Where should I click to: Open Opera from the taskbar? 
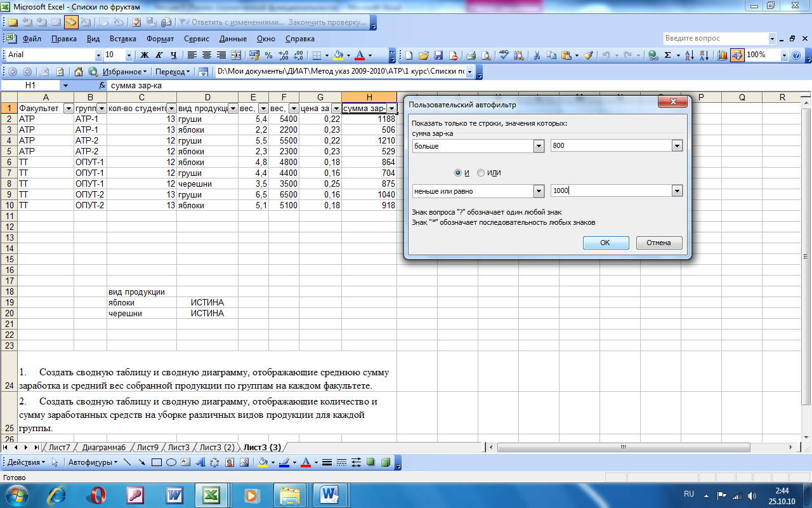pos(97,494)
